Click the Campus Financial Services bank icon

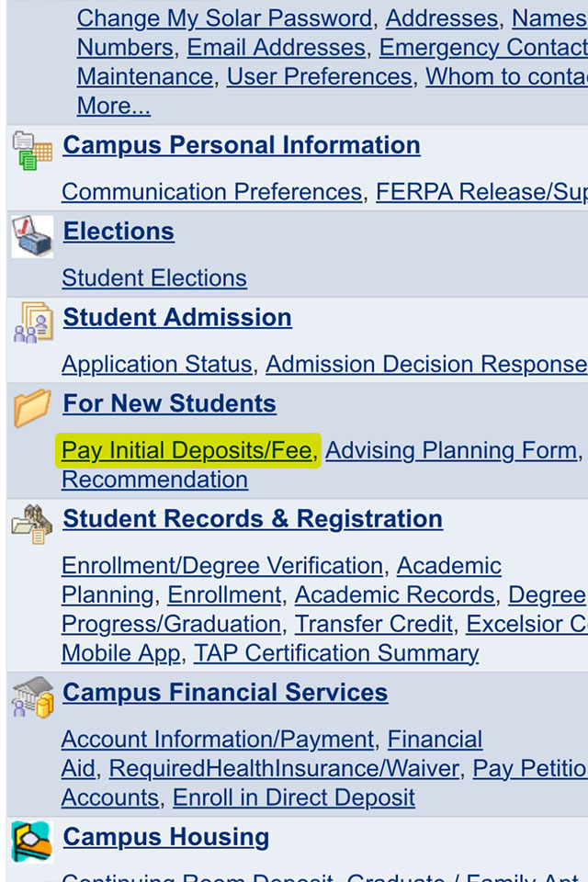tap(32, 696)
